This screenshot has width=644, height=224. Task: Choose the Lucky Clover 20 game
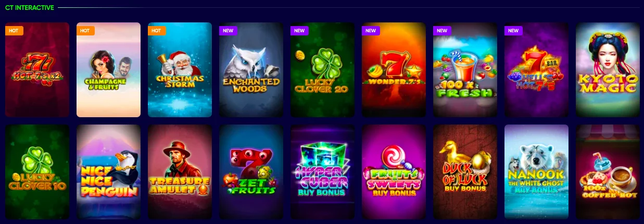pos(322,70)
